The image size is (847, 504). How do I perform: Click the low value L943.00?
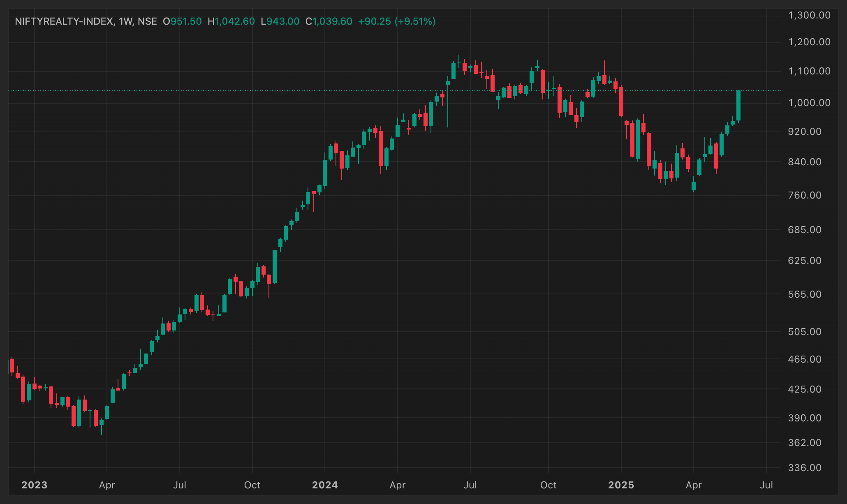click(x=280, y=21)
